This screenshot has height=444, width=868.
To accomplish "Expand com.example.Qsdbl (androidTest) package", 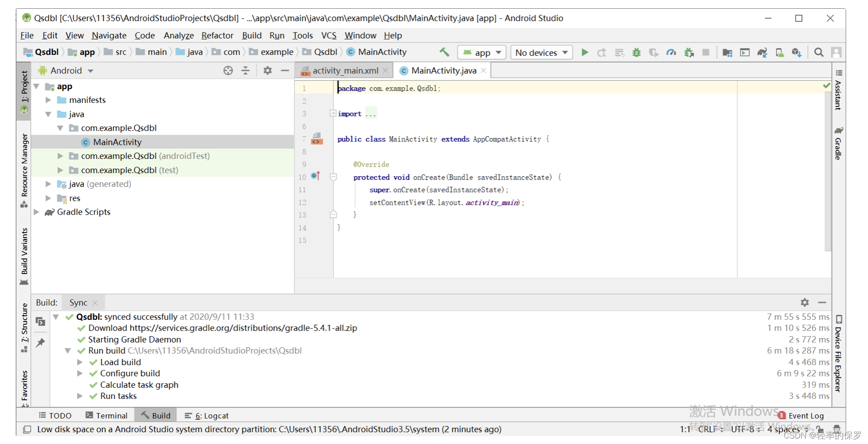I will pyautogui.click(x=60, y=156).
